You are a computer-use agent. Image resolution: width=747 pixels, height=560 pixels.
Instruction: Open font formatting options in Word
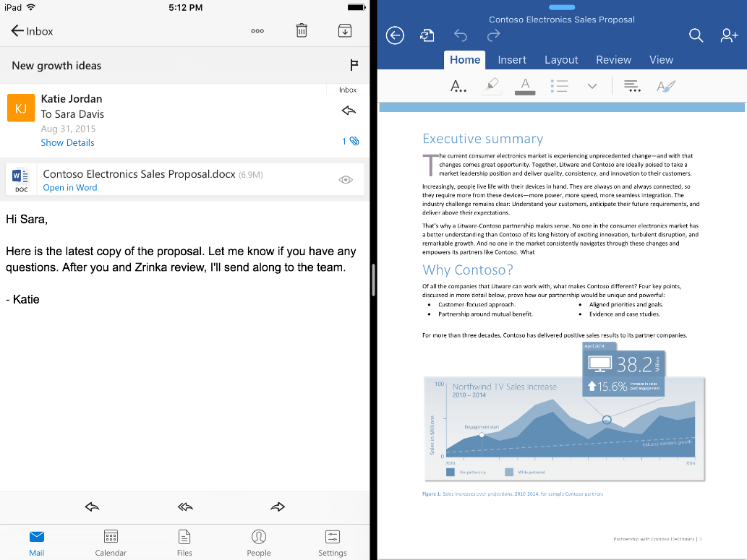458,86
